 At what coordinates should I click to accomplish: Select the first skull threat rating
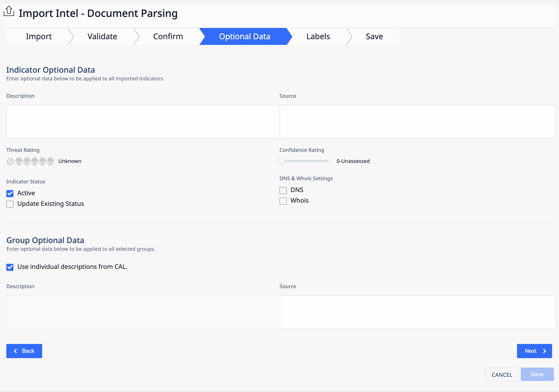[19, 161]
